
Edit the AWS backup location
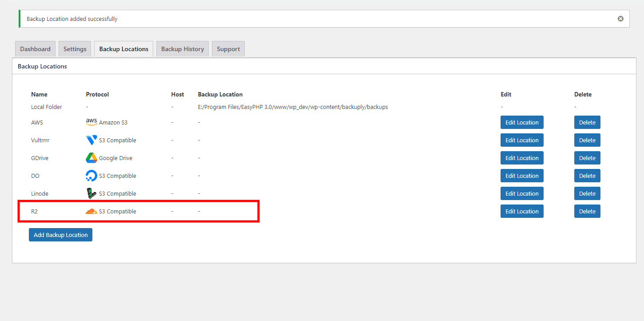[x=521, y=122]
